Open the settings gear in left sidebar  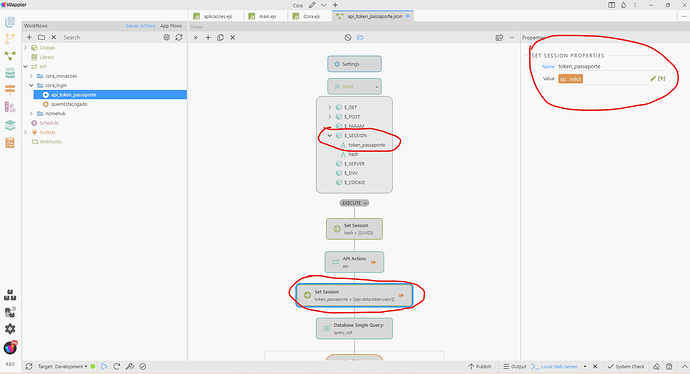coord(10,329)
